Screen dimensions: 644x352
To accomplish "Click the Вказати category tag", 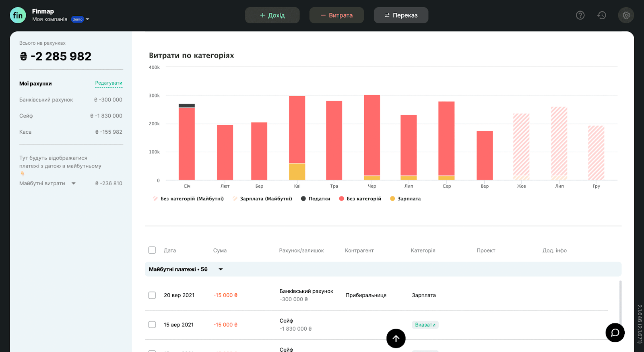I will click(425, 325).
